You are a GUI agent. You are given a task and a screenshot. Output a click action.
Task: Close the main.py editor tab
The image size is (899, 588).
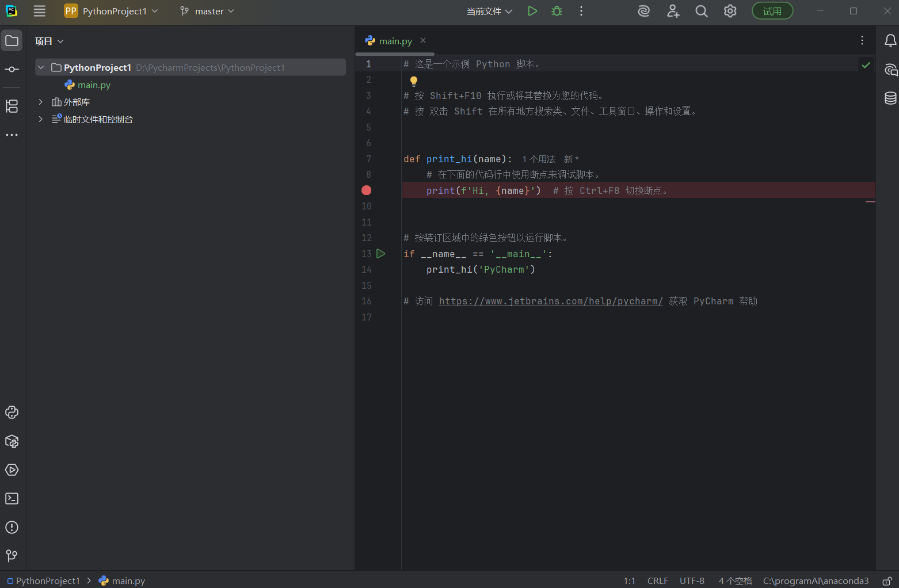pyautogui.click(x=423, y=40)
